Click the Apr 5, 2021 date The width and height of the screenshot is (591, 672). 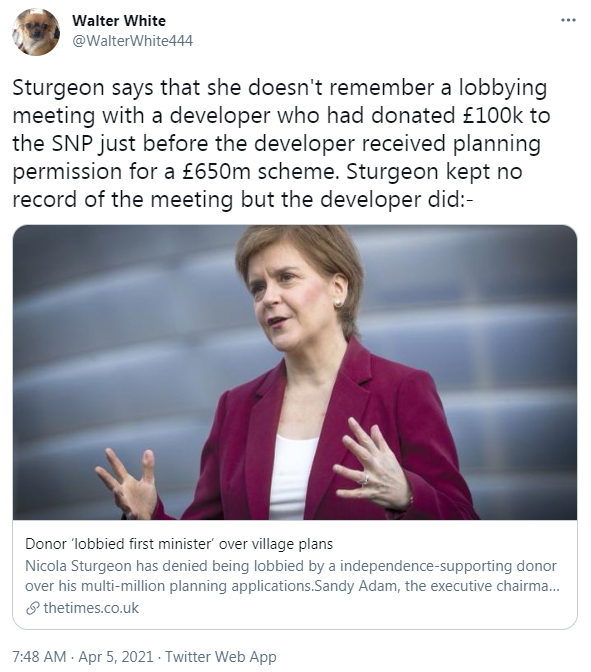116,657
